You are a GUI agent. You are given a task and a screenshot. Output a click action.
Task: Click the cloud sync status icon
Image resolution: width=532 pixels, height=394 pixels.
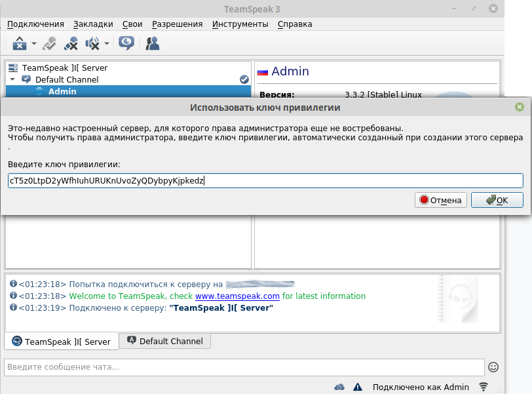[339, 387]
